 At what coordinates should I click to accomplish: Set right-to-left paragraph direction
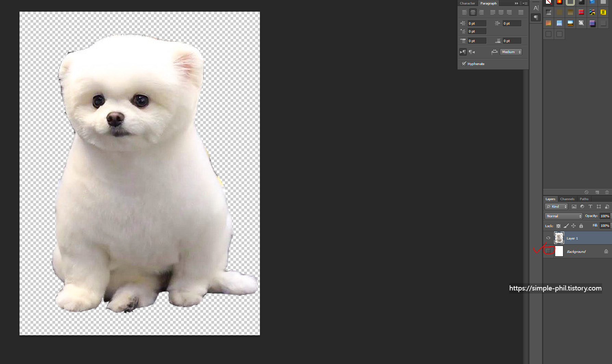click(x=472, y=52)
